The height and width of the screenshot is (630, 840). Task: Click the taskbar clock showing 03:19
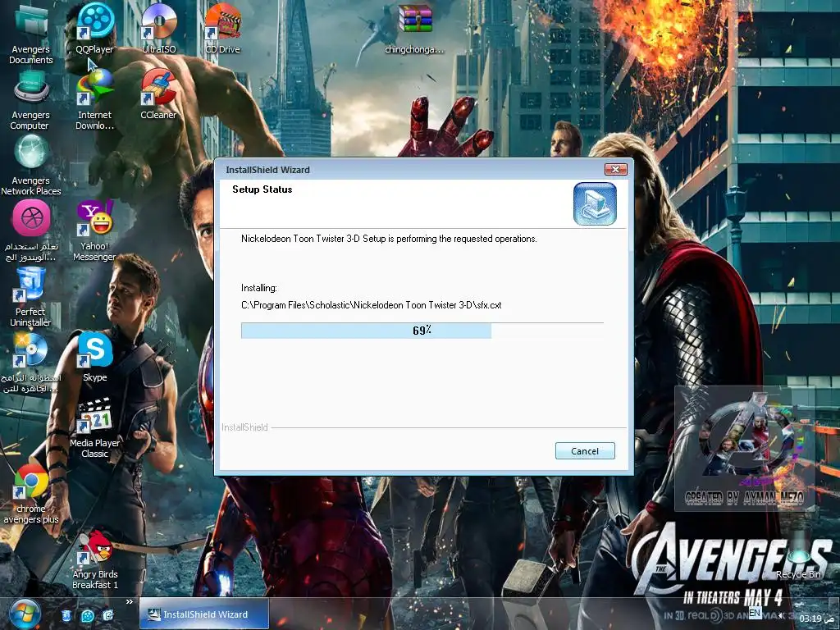point(816,619)
